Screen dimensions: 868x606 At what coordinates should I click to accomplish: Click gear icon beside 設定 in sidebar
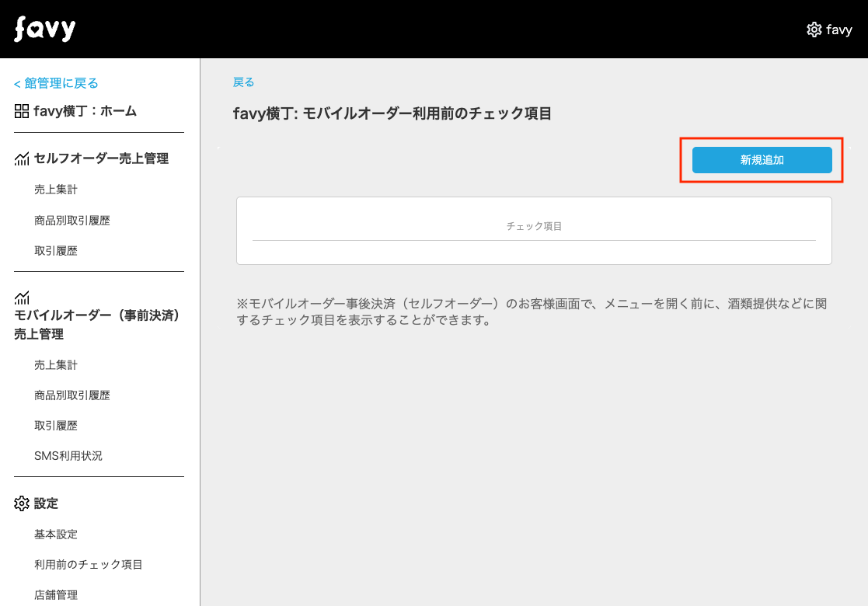[22, 503]
